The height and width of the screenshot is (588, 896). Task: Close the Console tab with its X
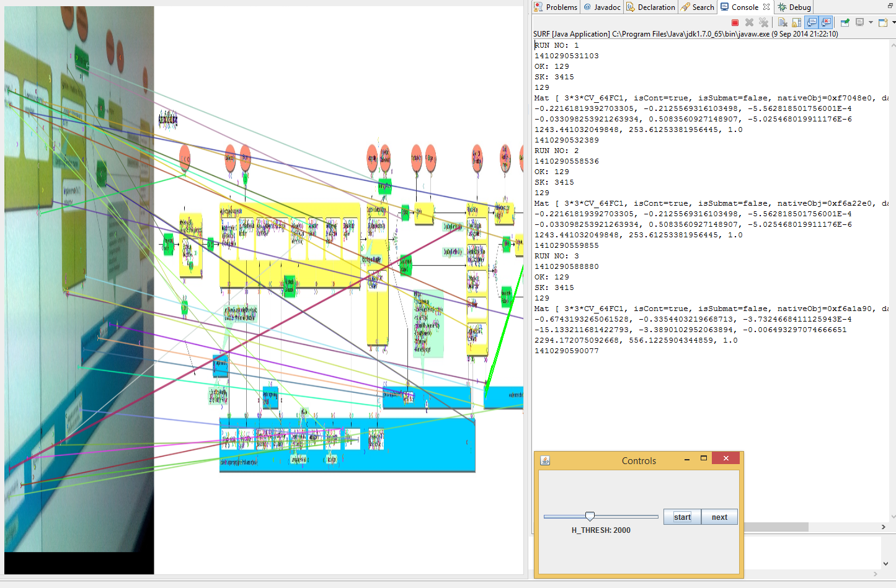(766, 7)
